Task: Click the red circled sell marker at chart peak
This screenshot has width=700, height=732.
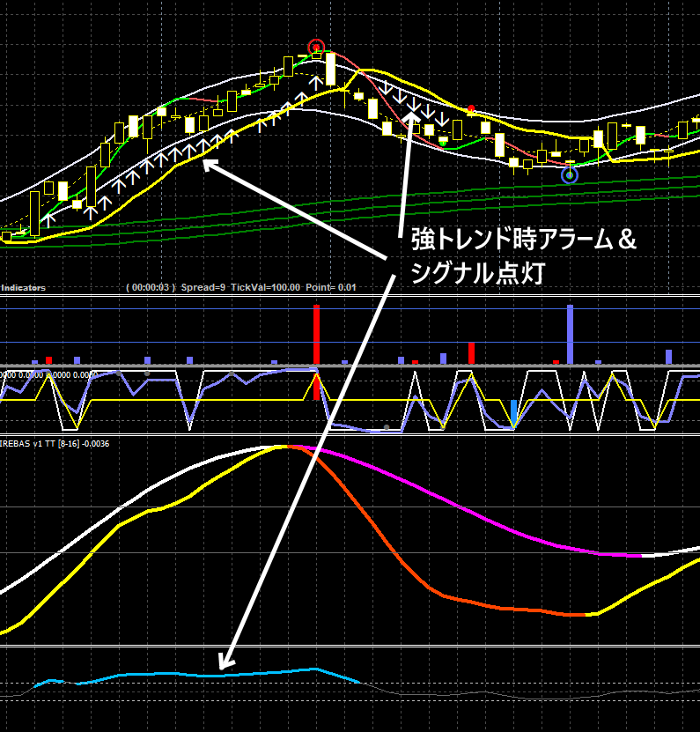Action: pyautogui.click(x=316, y=48)
